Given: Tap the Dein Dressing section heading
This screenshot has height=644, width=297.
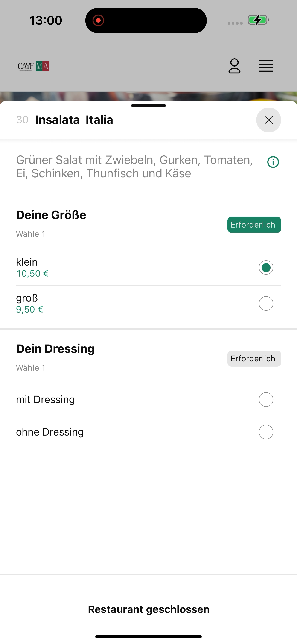Looking at the screenshot, I should click(55, 349).
